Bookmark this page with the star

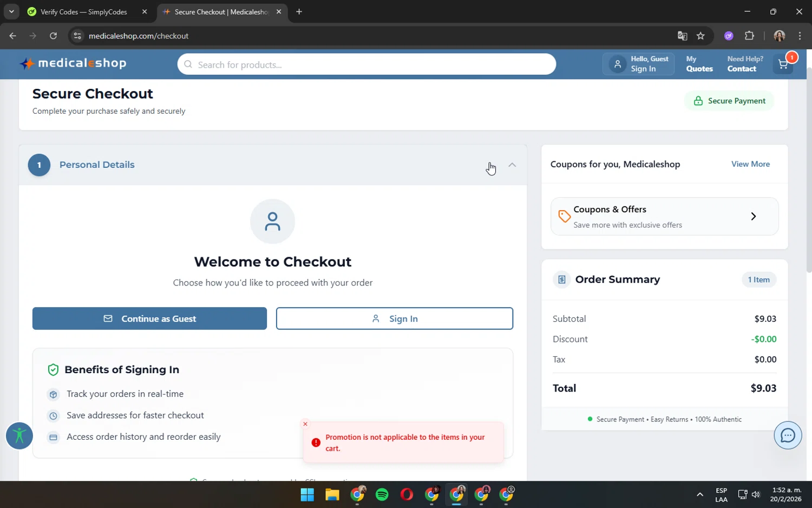tap(700, 36)
